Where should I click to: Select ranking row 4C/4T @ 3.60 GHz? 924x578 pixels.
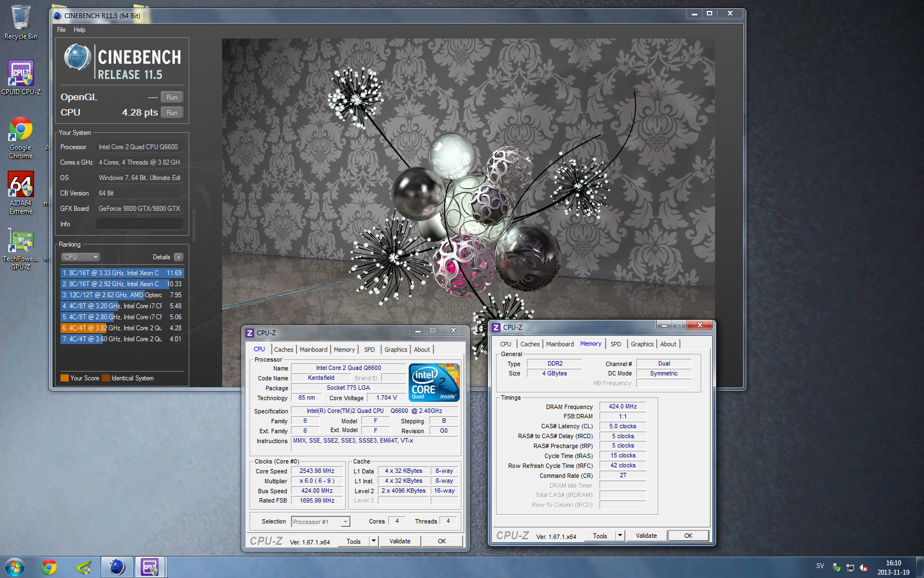point(122,339)
